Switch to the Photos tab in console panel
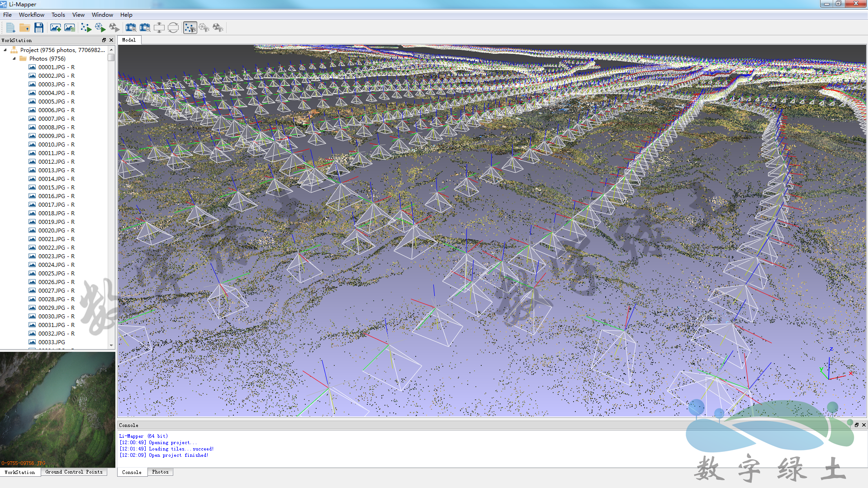 (x=160, y=472)
